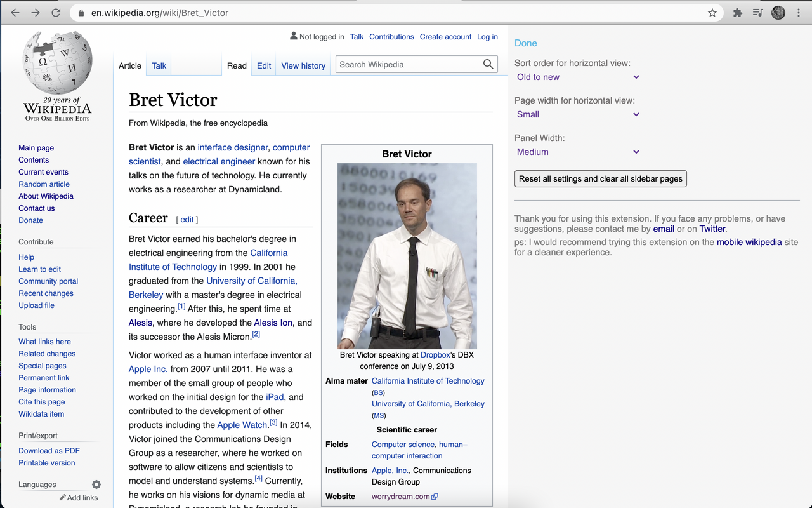Open the Contributions link
The height and width of the screenshot is (508, 812).
point(391,37)
